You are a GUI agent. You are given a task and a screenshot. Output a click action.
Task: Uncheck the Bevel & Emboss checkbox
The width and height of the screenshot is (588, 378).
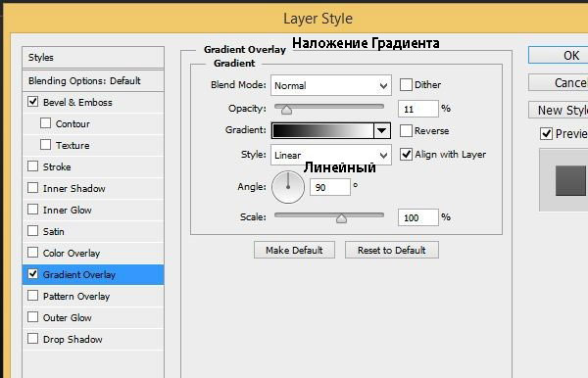tap(33, 102)
